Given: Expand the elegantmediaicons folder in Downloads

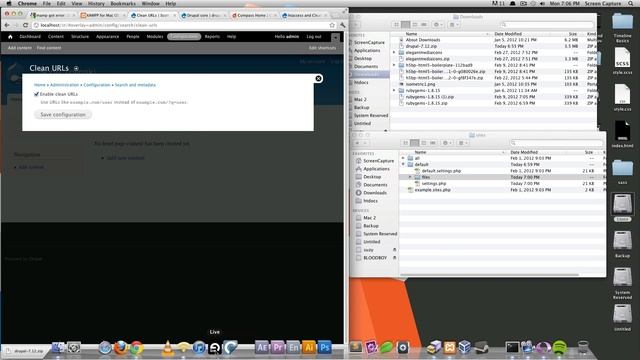Looking at the screenshot, I should click(x=394, y=53).
